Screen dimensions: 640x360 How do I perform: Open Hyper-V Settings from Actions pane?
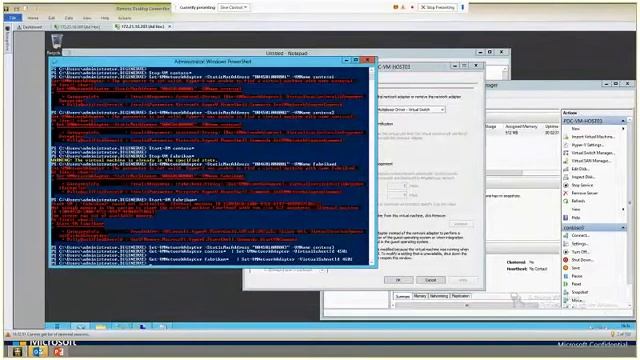pyautogui.click(x=587, y=145)
